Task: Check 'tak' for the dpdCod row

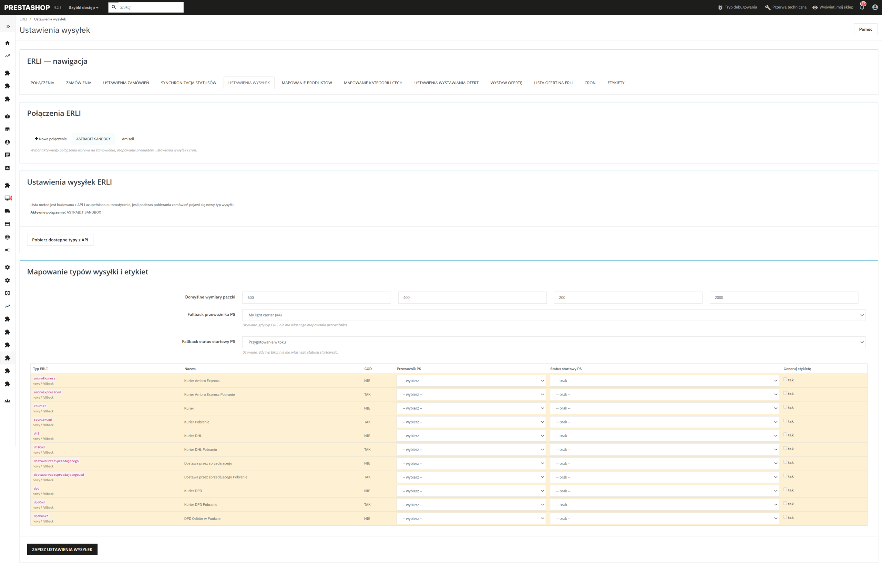Action: 785,504
